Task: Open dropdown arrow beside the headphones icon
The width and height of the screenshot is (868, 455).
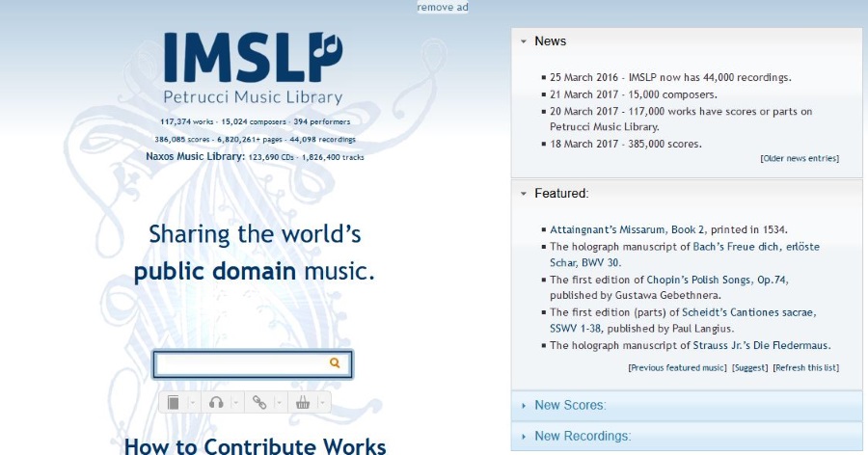Action: pos(235,402)
